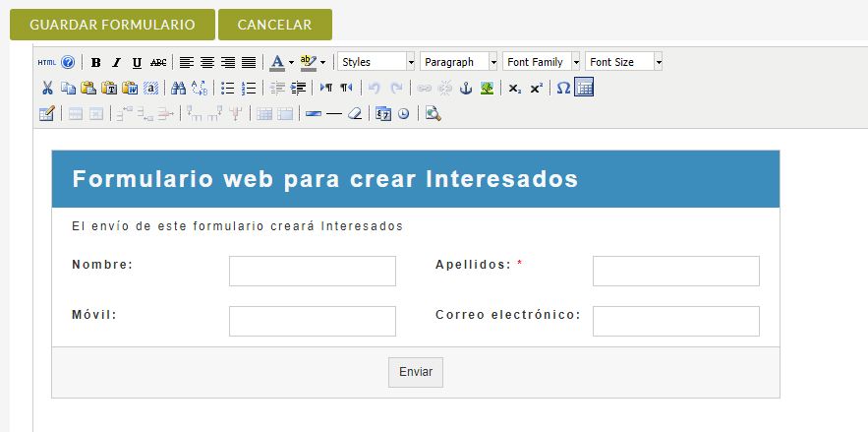Toggle italic formatting

coord(116,62)
